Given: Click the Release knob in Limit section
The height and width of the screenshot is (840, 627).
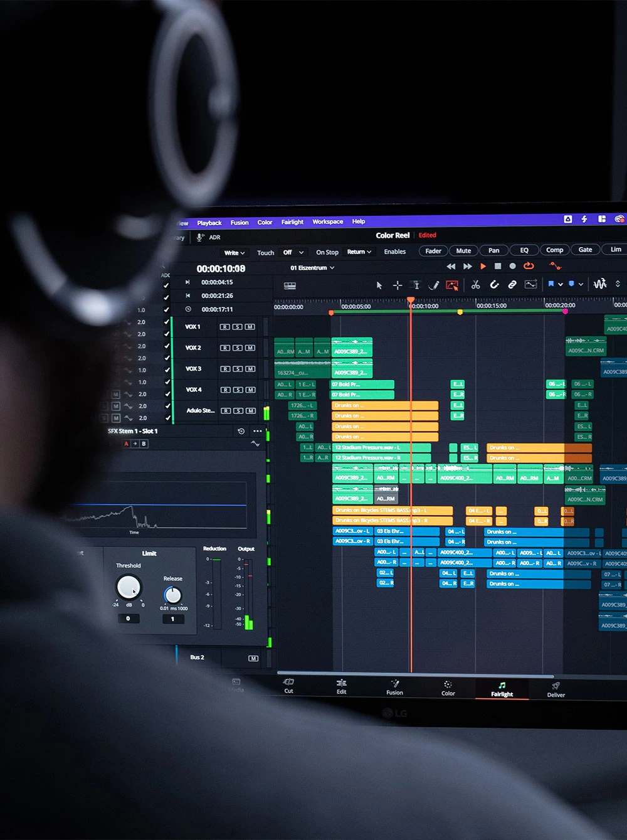Looking at the screenshot, I should [172, 595].
